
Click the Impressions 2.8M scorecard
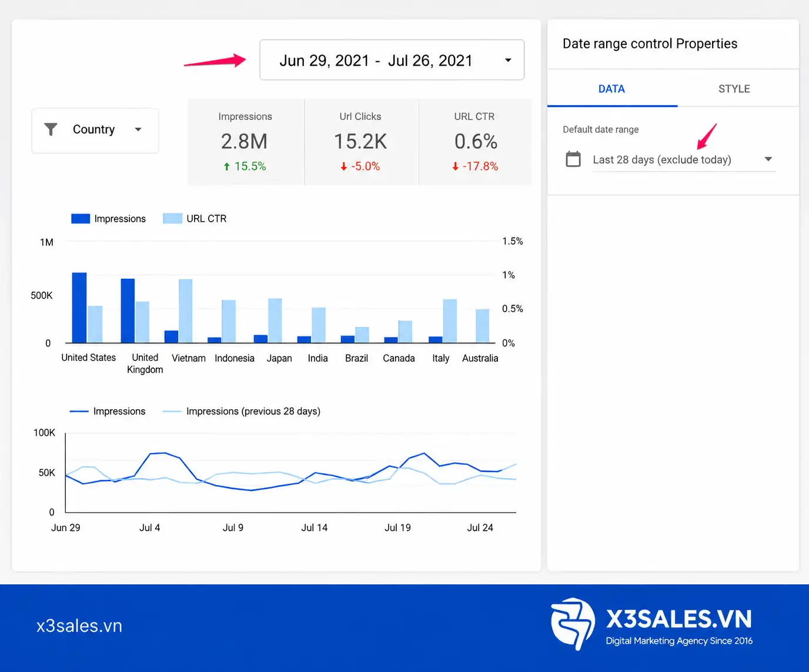tap(245, 142)
